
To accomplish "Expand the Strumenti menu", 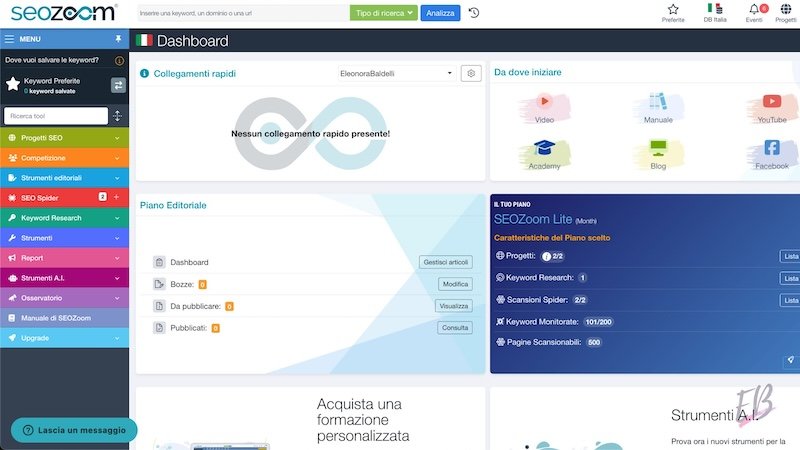I will [x=64, y=238].
